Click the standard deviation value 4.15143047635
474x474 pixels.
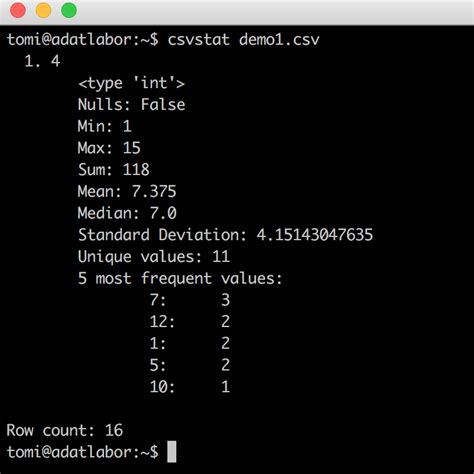coord(315,235)
